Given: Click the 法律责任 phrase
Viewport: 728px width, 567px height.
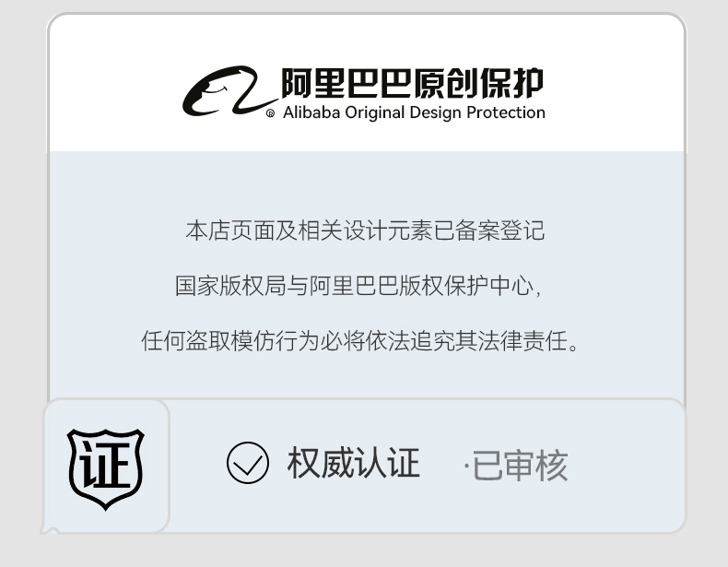Looking at the screenshot, I should point(523,341).
